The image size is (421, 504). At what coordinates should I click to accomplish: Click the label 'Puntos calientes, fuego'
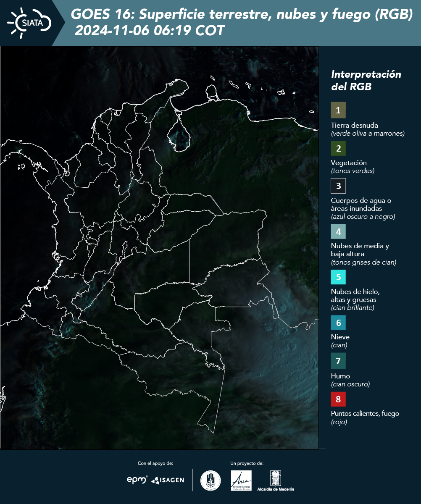365,414
